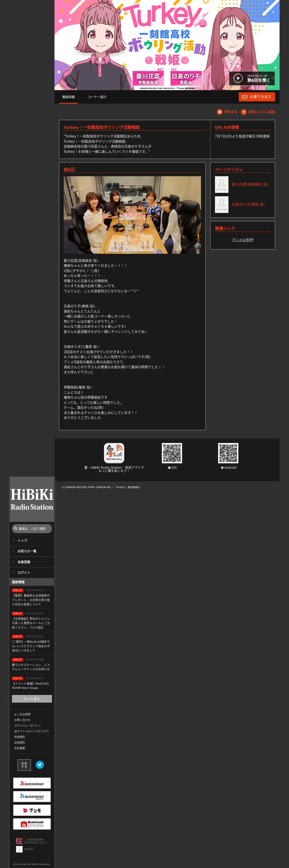Click the HiBiKi Radio Station logo
This screenshot has height=868, width=289.
coord(32,499)
